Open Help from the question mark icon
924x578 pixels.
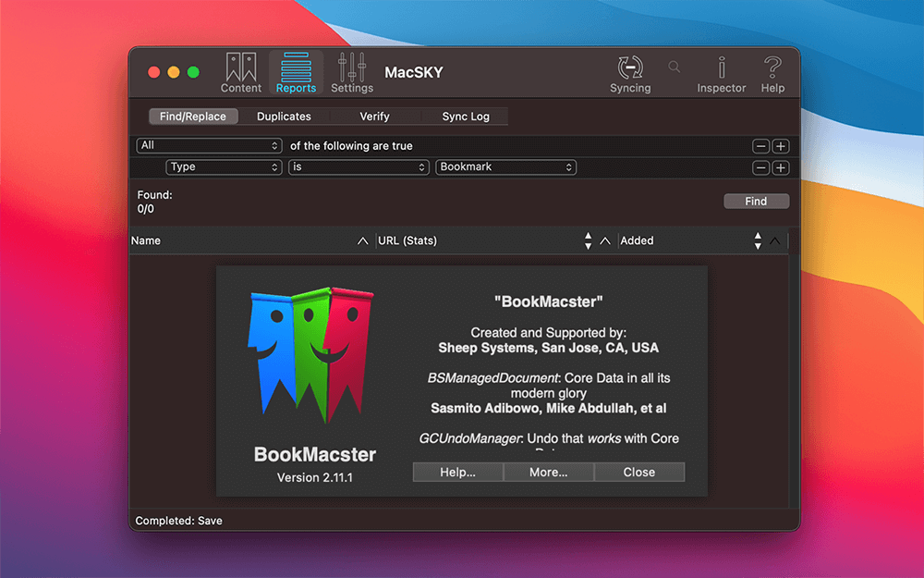(772, 74)
